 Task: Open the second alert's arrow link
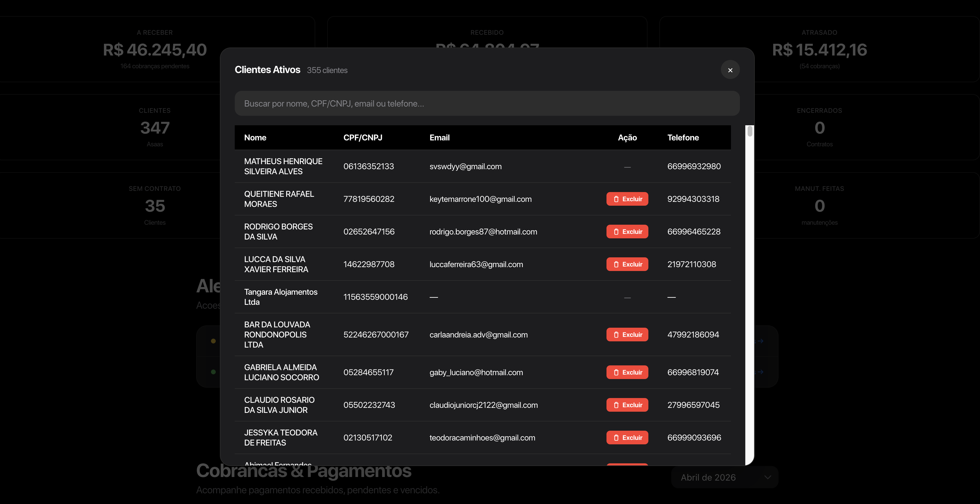pyautogui.click(x=760, y=372)
